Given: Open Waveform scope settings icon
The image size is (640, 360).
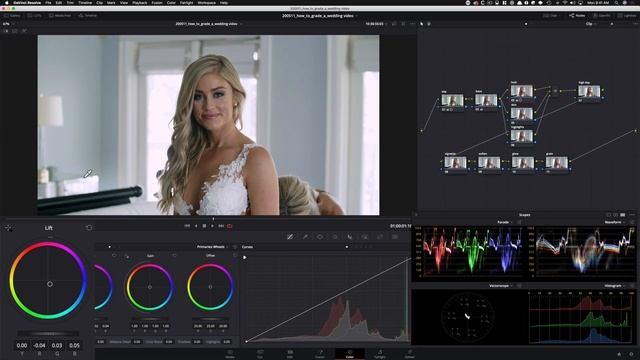Looking at the screenshot, I should (x=632, y=222).
